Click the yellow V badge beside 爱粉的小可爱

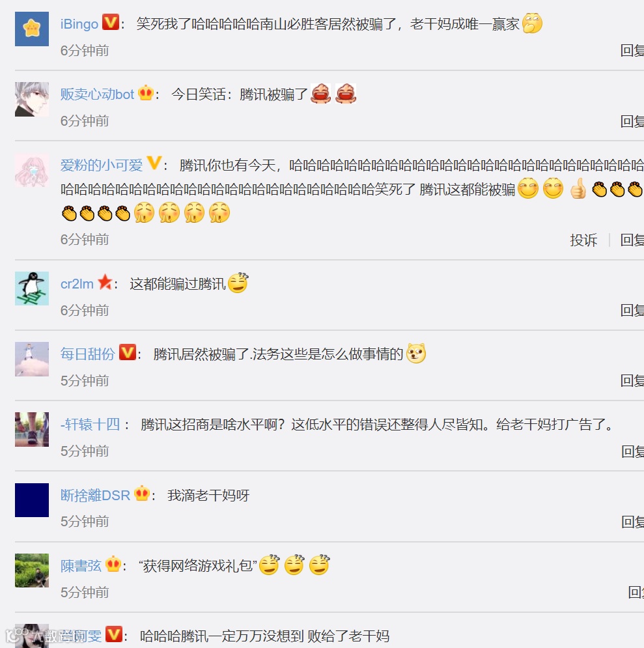tap(154, 163)
